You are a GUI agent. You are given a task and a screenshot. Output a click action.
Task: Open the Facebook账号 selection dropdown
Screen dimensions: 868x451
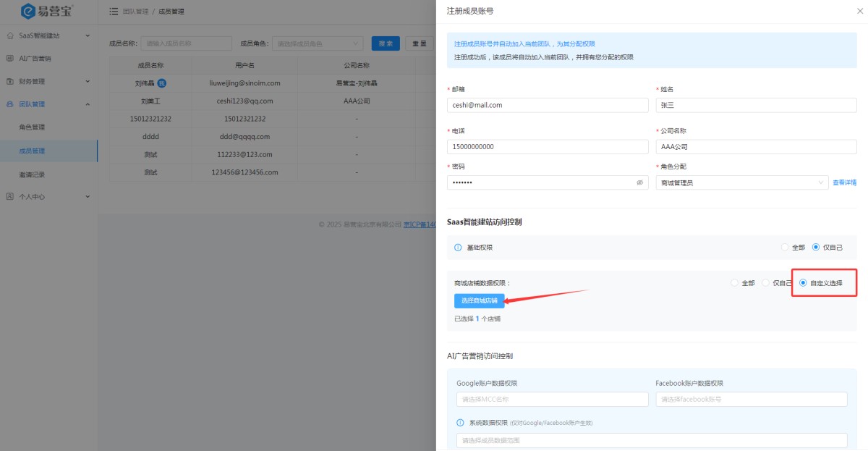[x=751, y=400]
